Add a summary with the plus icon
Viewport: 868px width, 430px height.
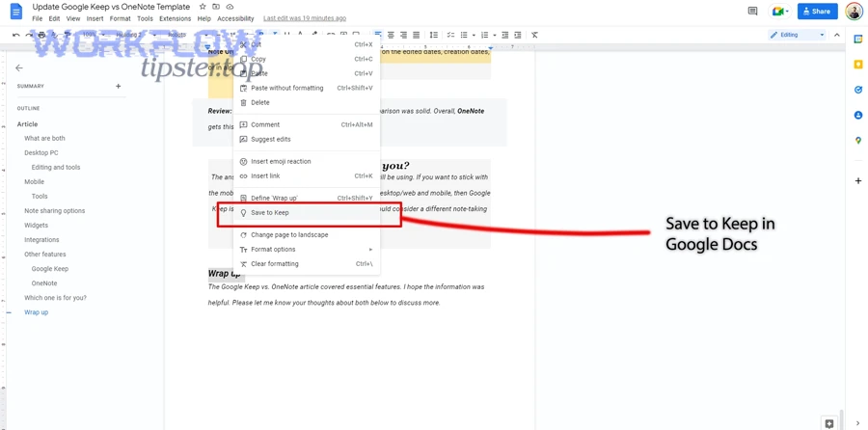(x=118, y=86)
